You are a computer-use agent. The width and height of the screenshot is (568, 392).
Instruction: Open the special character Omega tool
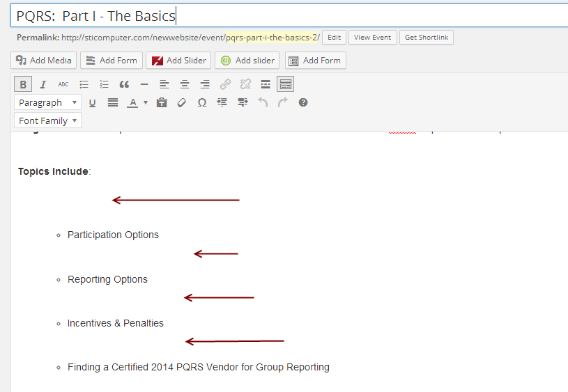(x=202, y=102)
